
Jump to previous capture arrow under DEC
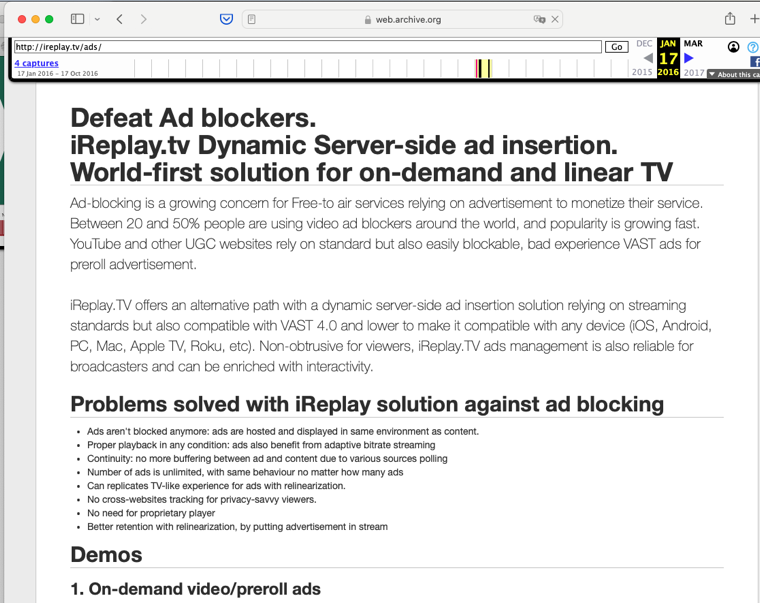(648, 58)
